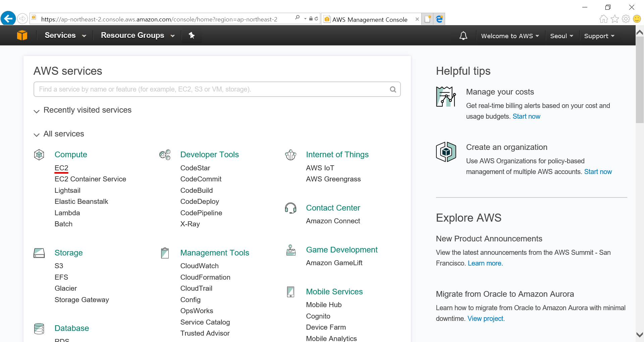Open the Support dropdown menu

coord(599,36)
